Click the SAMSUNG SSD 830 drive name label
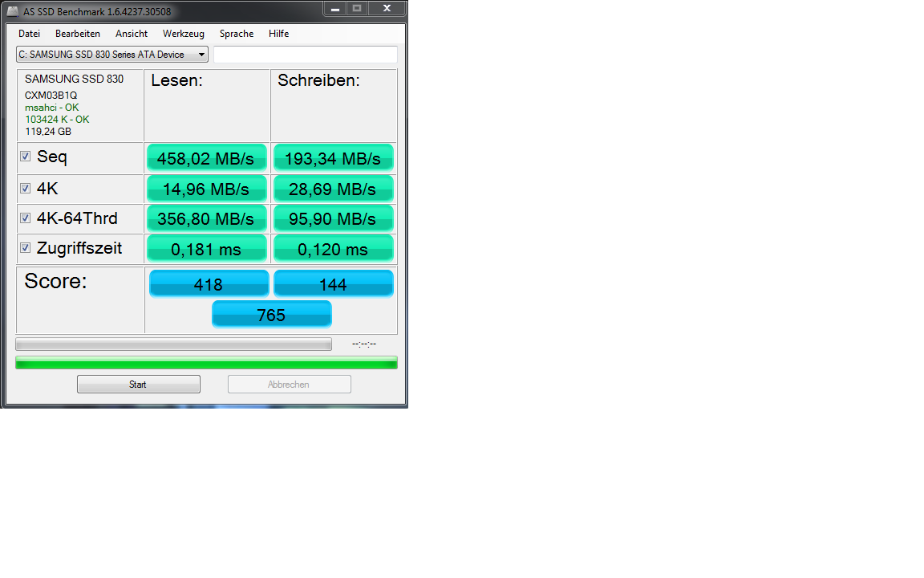Image resolution: width=924 pixels, height=578 pixels. coord(75,79)
